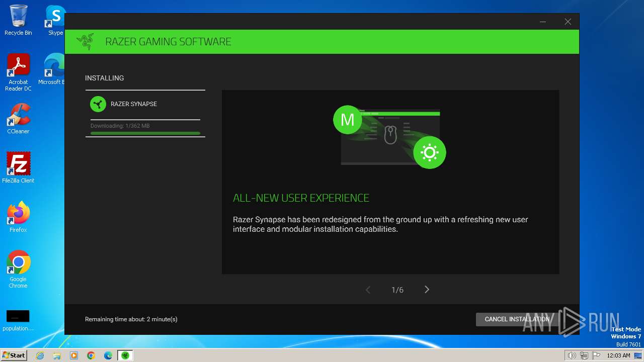Viewport: 644px width, 362px height.
Task: Cancel the installation
Action: coord(517,319)
